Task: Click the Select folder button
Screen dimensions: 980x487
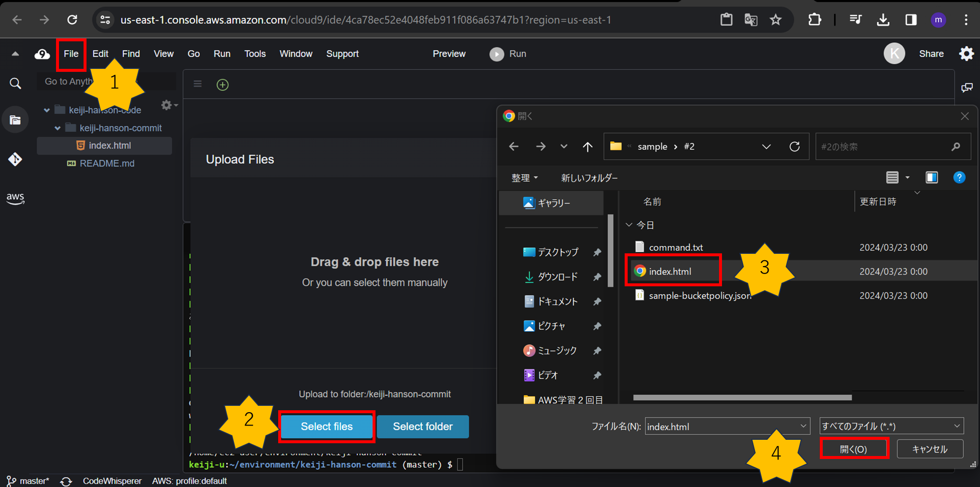Action: [423, 426]
